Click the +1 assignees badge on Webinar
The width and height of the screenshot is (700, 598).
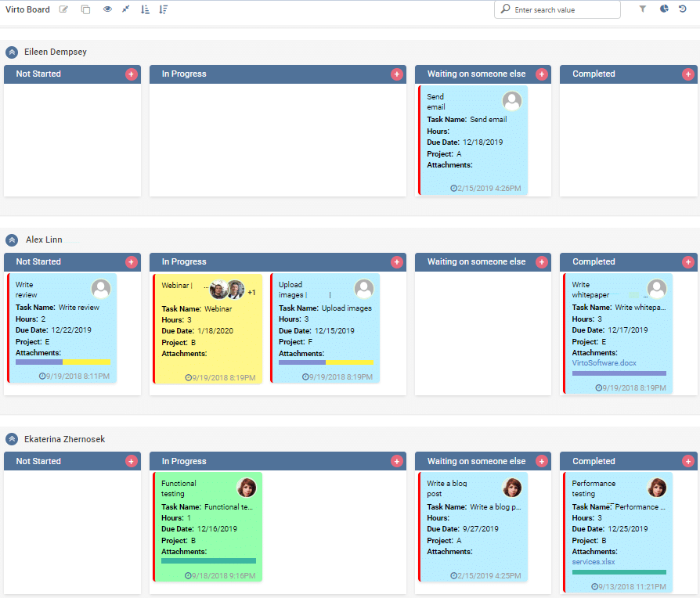coord(252,292)
